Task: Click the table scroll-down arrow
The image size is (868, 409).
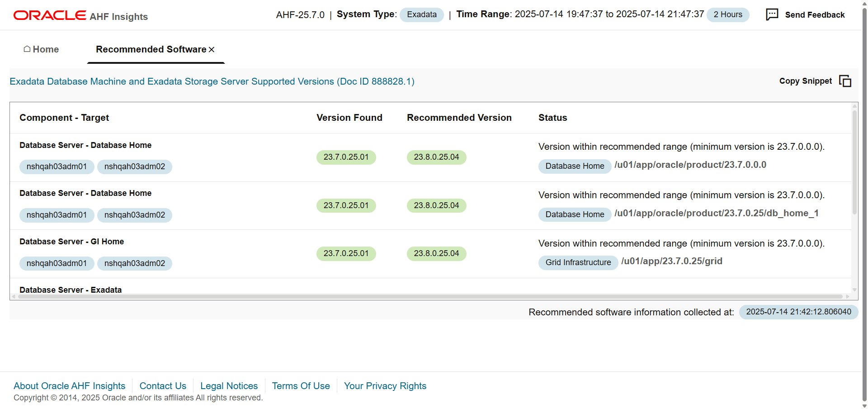Action: coord(854,290)
